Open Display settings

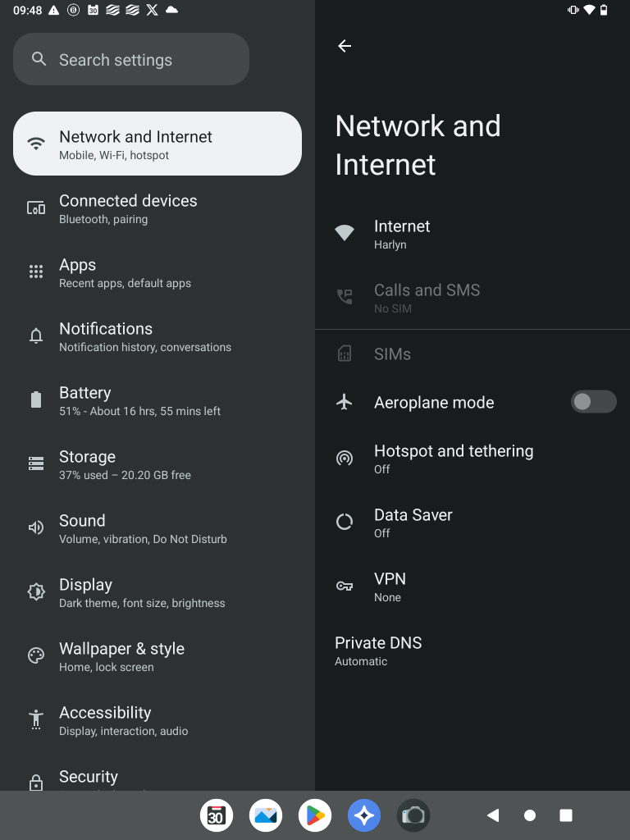click(141, 592)
